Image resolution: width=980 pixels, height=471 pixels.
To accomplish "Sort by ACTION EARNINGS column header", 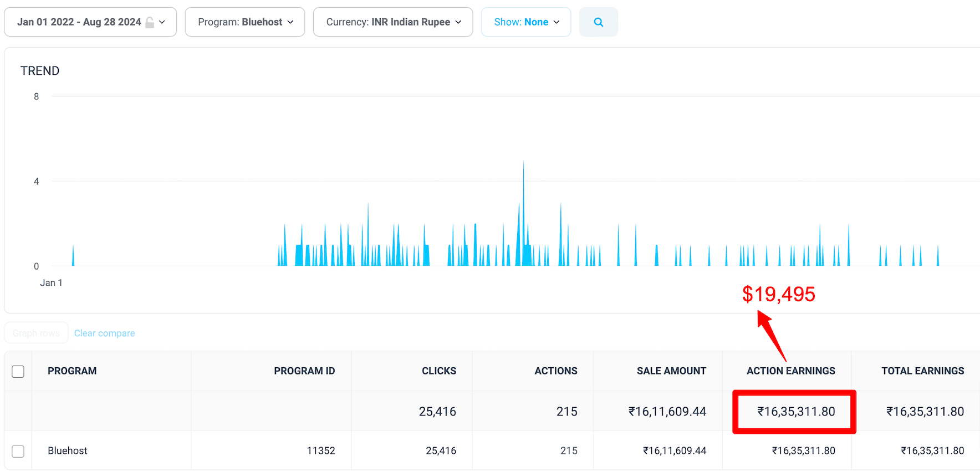I will coord(791,371).
